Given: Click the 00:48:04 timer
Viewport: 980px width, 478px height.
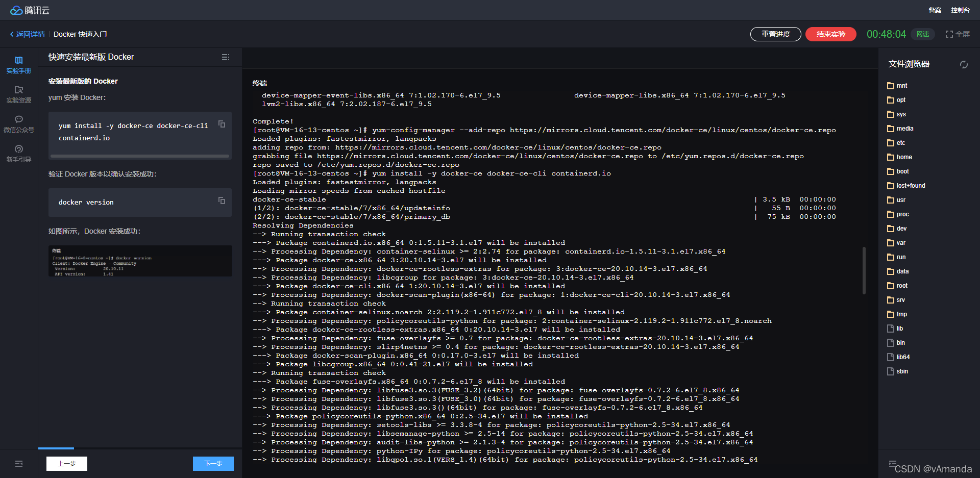Looking at the screenshot, I should (886, 34).
